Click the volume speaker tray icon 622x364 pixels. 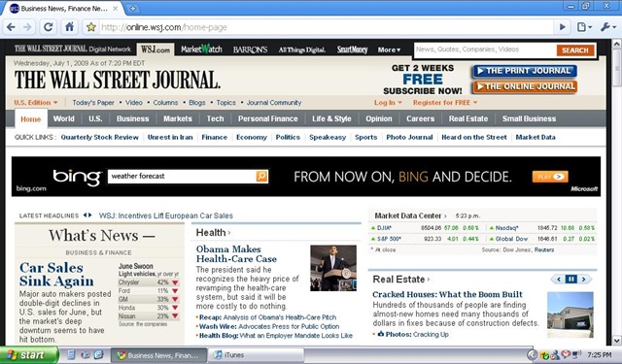(x=576, y=354)
